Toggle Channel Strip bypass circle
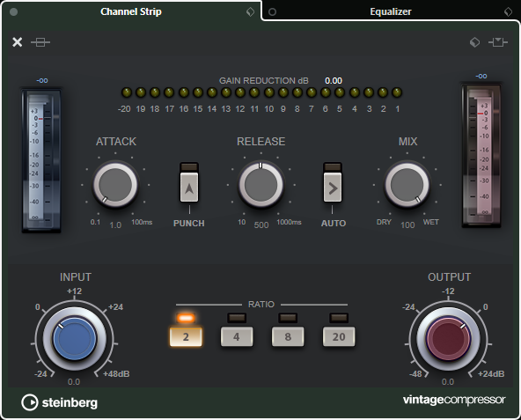Viewport: 521px width, 420px height. tap(13, 12)
